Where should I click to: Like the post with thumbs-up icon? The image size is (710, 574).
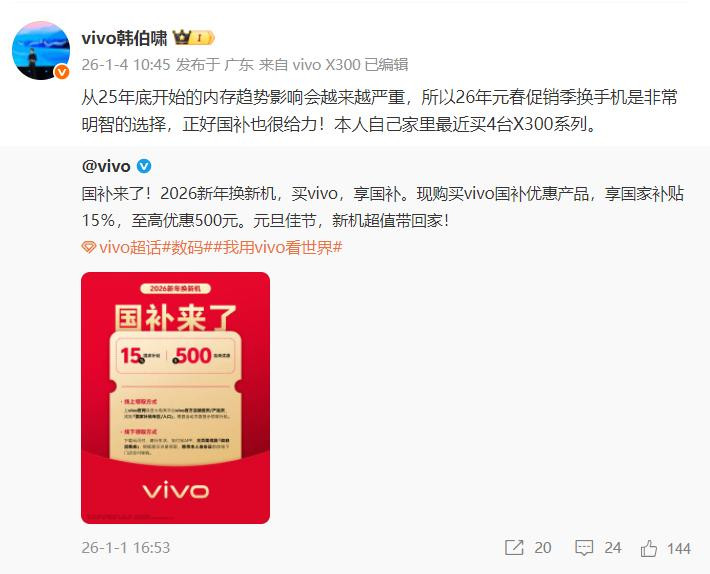point(649,548)
